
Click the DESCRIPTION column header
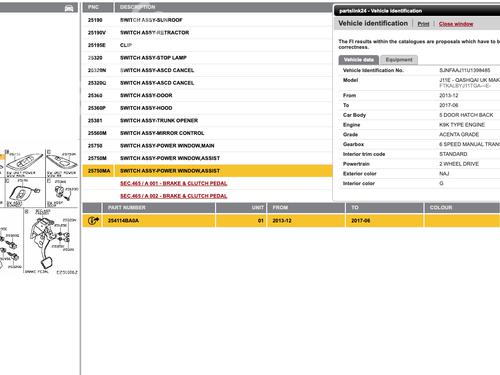223,7
